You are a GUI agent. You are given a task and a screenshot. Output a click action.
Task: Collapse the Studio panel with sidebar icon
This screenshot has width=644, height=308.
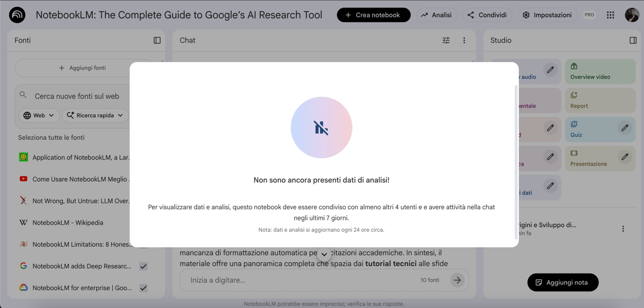pyautogui.click(x=633, y=40)
